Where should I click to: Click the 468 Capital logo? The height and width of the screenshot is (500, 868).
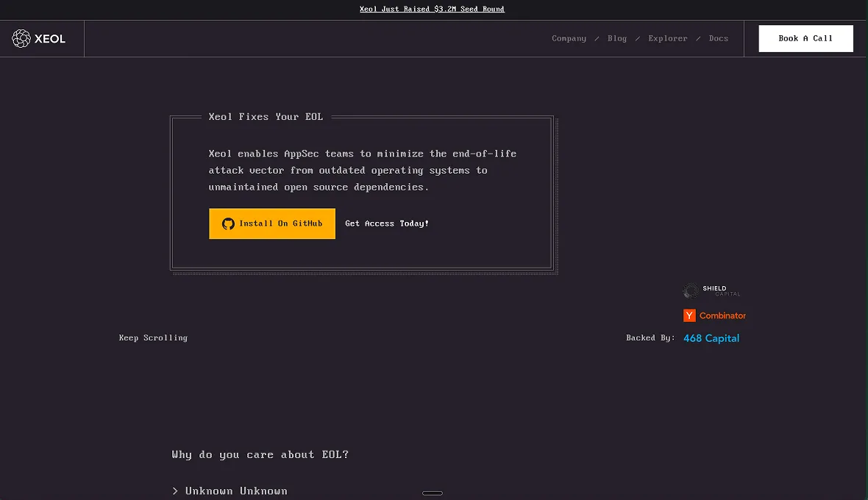[711, 338]
